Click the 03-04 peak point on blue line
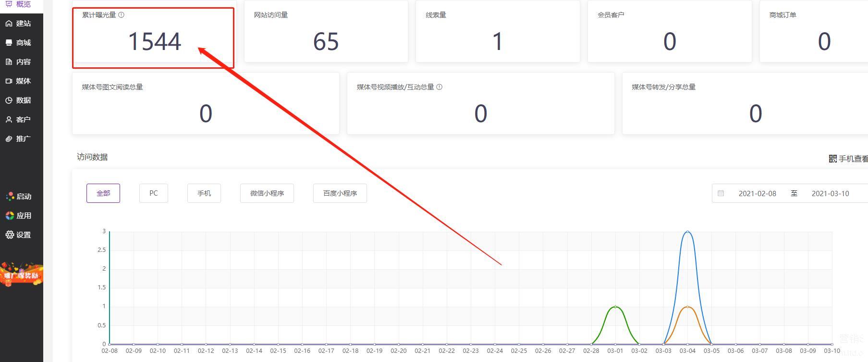 (x=687, y=232)
